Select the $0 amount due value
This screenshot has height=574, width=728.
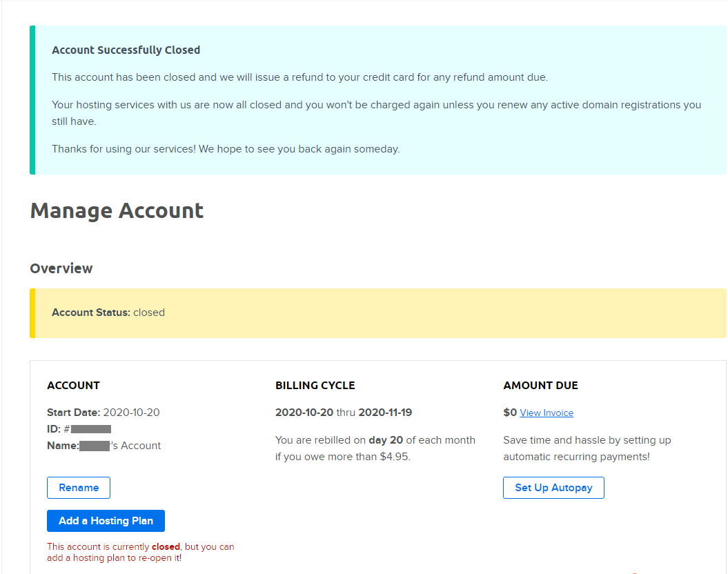point(510,413)
